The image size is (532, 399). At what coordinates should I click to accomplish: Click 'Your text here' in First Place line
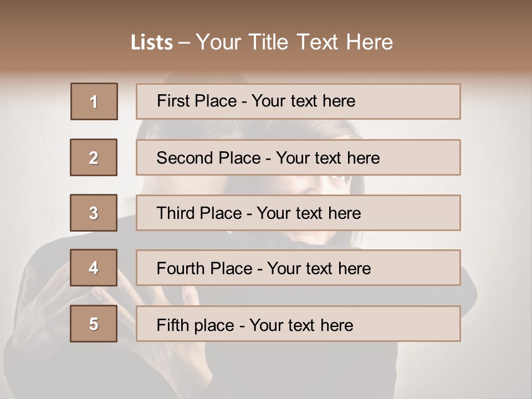(303, 101)
